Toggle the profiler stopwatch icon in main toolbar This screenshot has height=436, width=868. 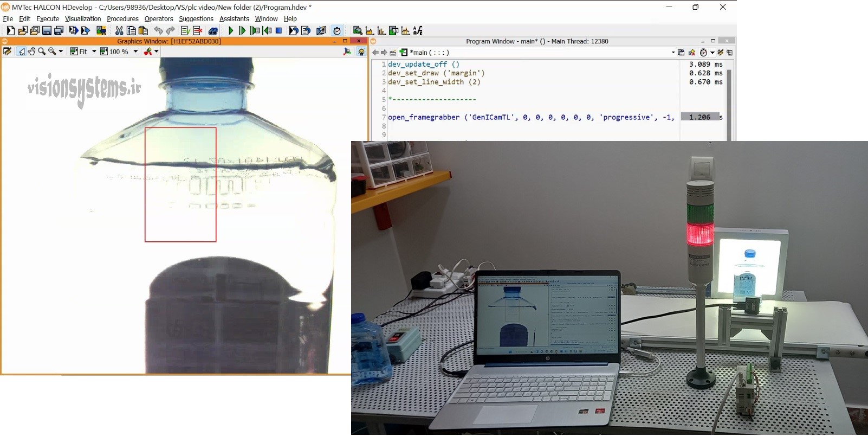click(337, 31)
